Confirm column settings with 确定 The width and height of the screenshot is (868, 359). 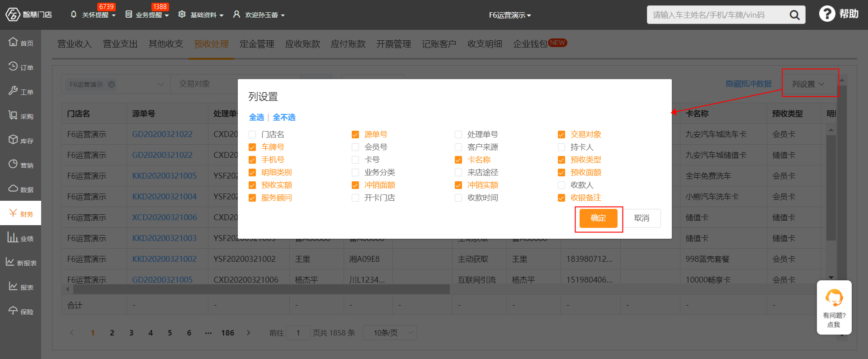point(599,218)
